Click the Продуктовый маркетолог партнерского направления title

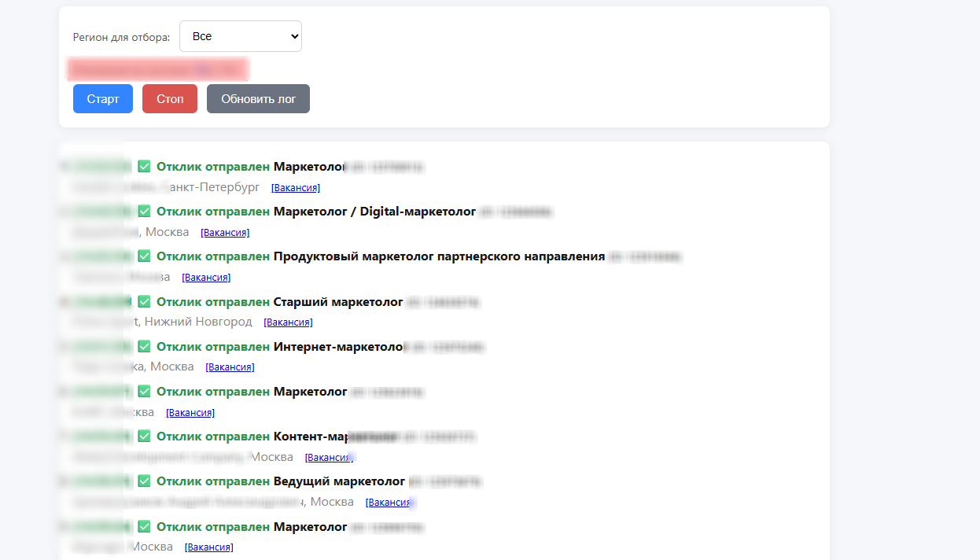tap(439, 256)
